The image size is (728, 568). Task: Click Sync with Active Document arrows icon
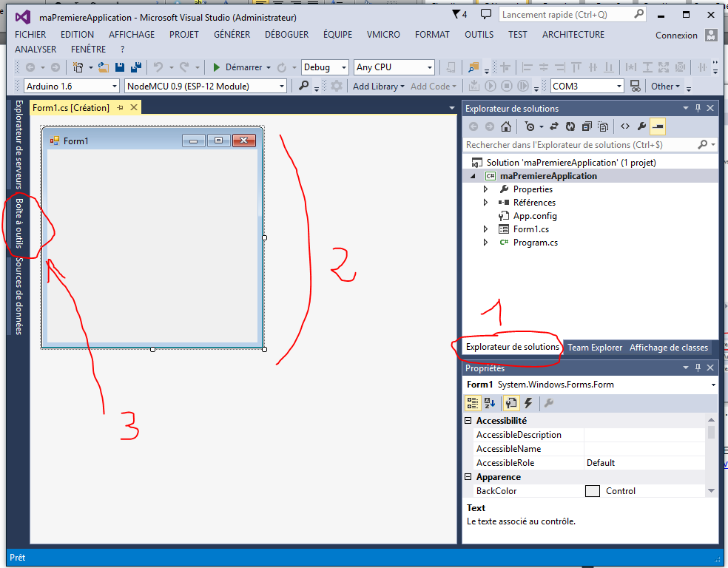[x=554, y=126]
